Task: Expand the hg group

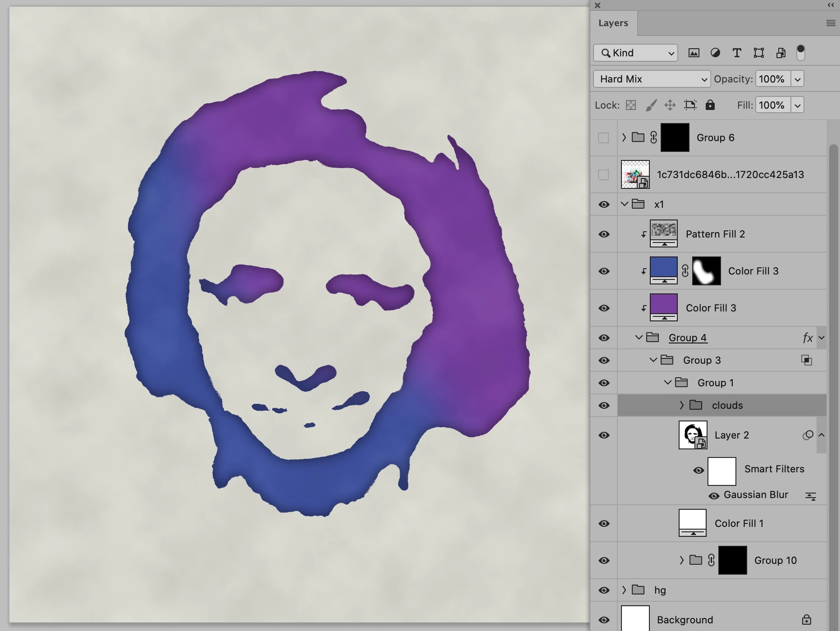Action: (624, 590)
